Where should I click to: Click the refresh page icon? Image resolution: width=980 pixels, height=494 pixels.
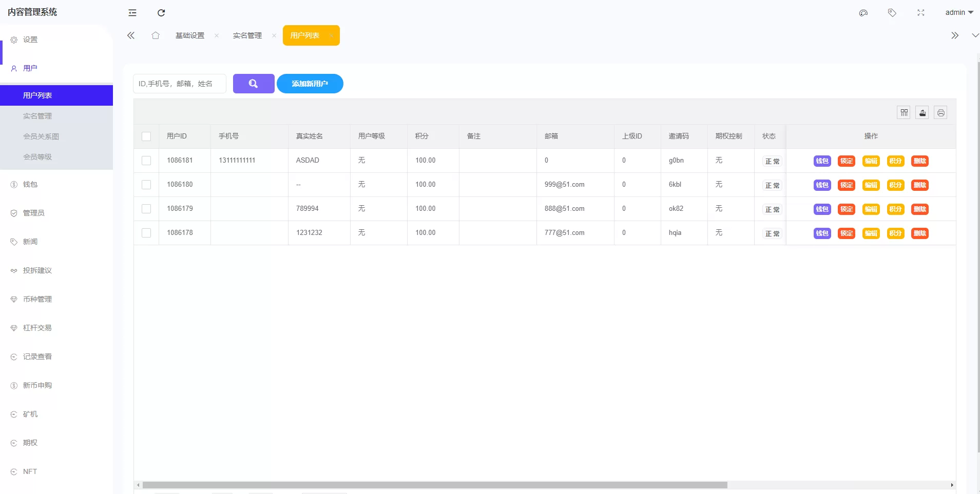[x=161, y=13]
